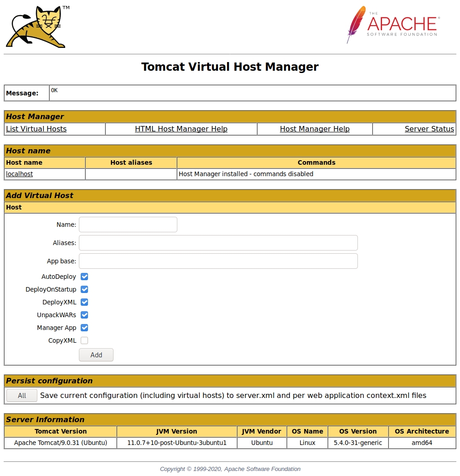Focus the Name input field
This screenshot has width=460, height=476.
click(x=128, y=225)
